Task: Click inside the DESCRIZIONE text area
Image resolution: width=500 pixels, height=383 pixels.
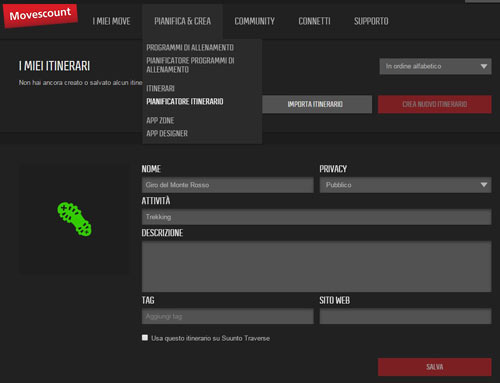Action: click(x=317, y=267)
